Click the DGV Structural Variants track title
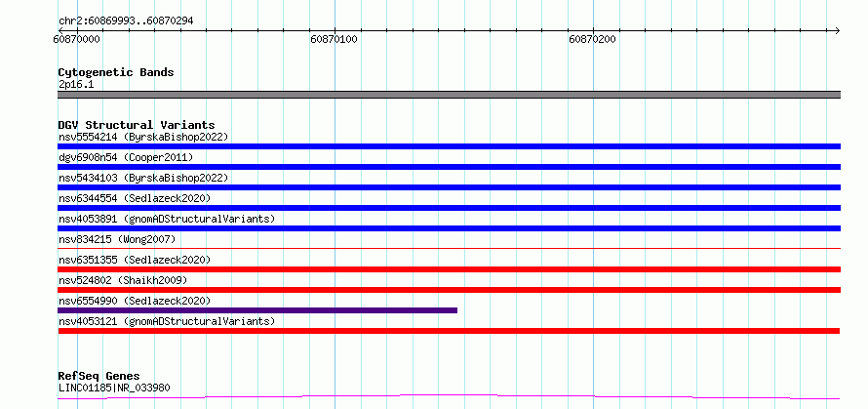 click(137, 125)
